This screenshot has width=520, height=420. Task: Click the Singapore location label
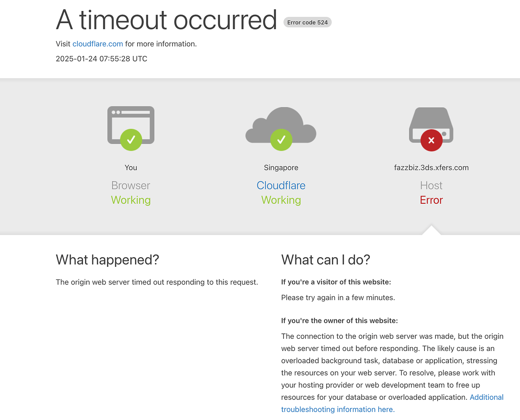click(281, 167)
